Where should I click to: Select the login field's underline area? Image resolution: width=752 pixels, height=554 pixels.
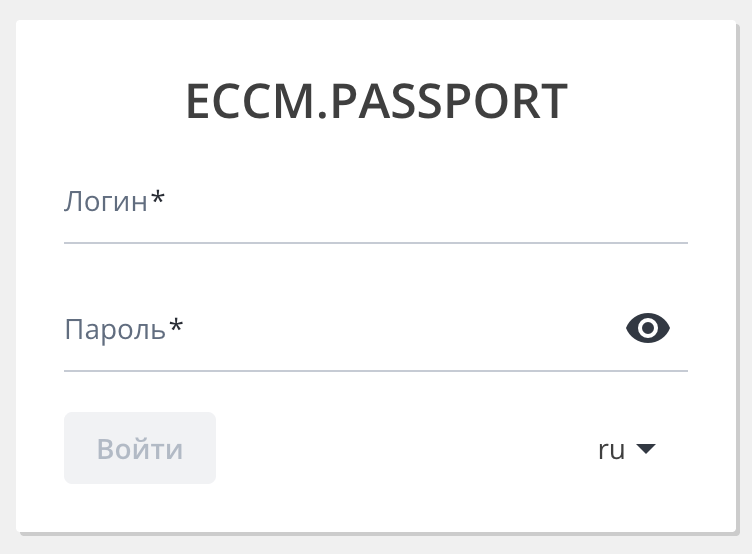[375, 242]
